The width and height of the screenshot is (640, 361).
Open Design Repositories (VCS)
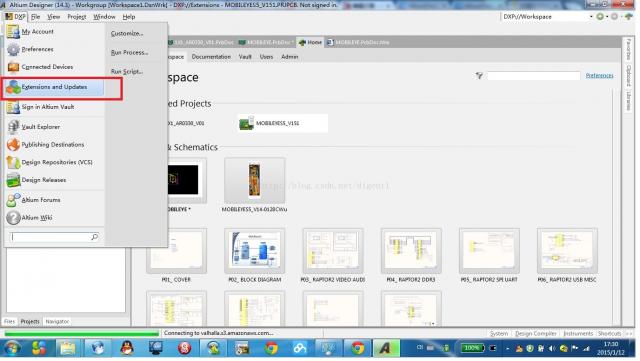[57, 162]
